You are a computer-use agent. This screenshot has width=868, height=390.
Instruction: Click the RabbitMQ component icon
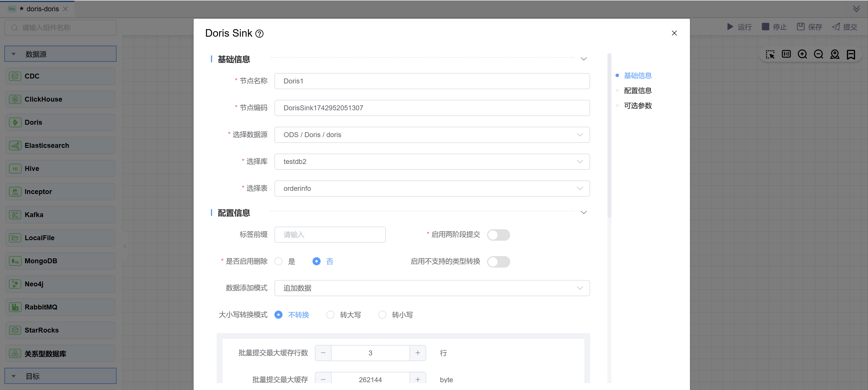(15, 307)
